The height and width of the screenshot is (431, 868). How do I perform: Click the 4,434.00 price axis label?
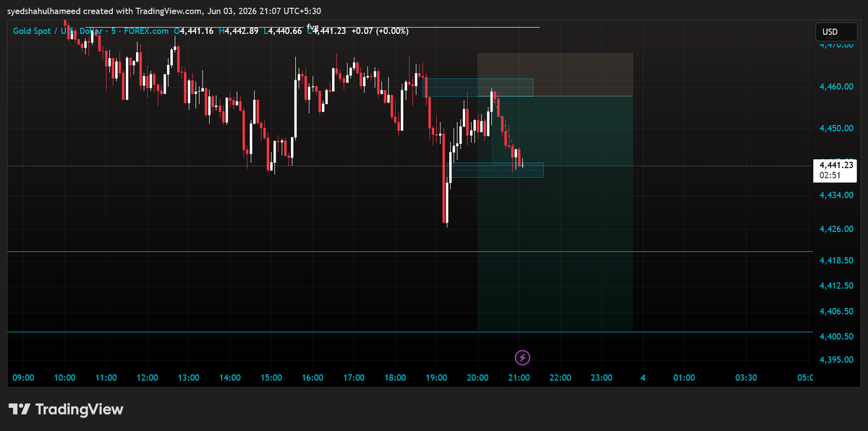[836, 195]
